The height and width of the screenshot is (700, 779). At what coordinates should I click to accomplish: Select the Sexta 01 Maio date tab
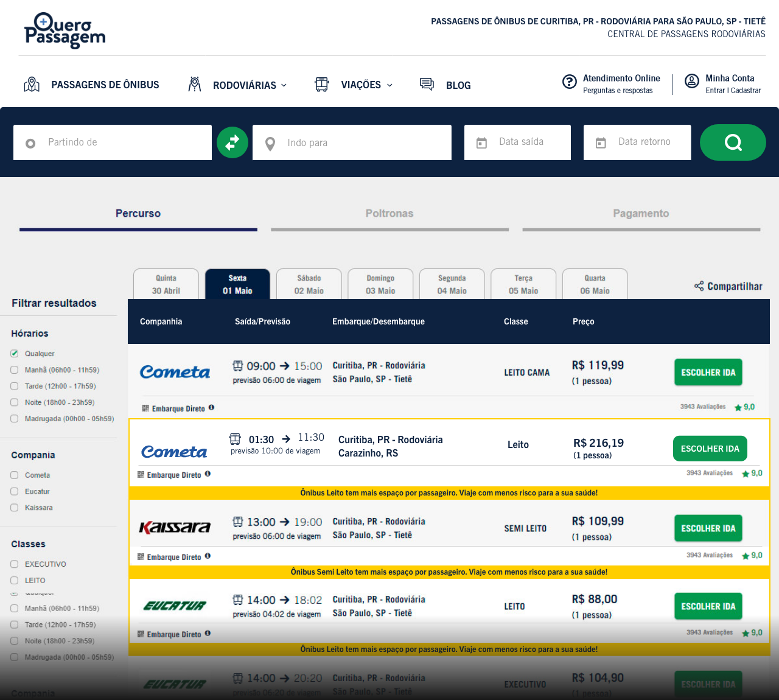tap(237, 284)
